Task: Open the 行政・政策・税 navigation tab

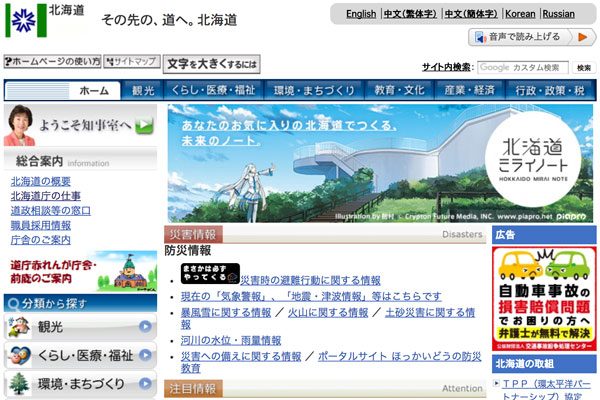Action: (x=550, y=91)
